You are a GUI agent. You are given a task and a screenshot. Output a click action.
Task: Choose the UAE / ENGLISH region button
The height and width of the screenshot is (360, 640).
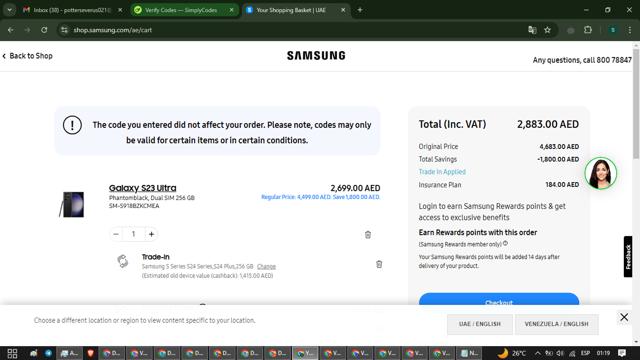point(480,324)
